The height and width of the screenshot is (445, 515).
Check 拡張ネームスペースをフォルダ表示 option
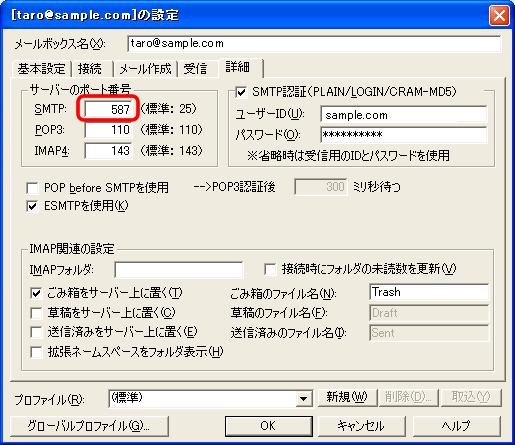[x=36, y=352]
